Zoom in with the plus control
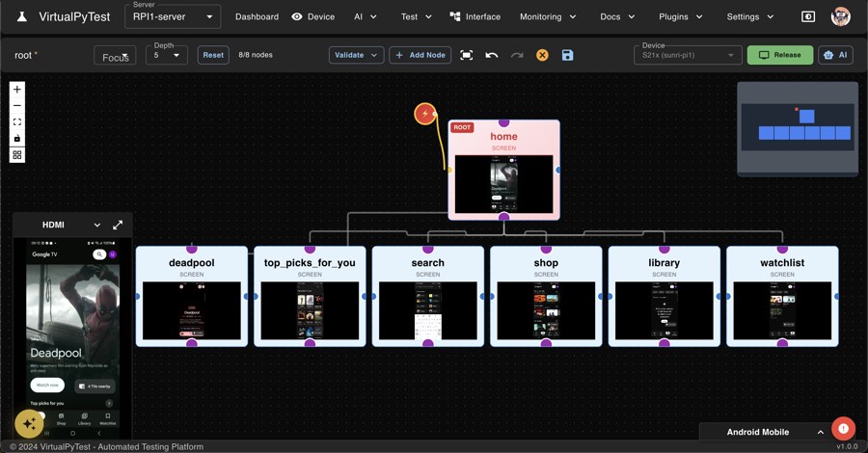 [x=17, y=89]
